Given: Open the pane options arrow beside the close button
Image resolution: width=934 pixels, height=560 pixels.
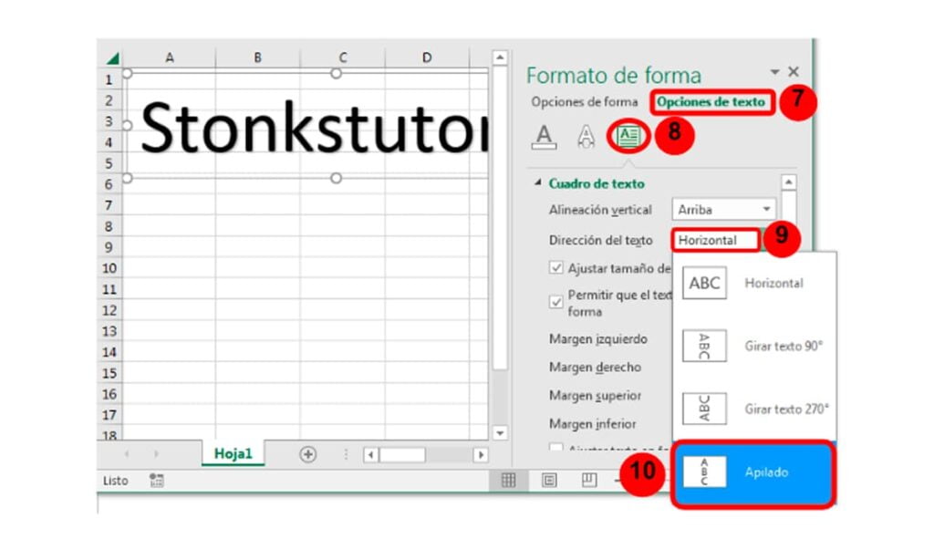Looking at the screenshot, I should [774, 71].
